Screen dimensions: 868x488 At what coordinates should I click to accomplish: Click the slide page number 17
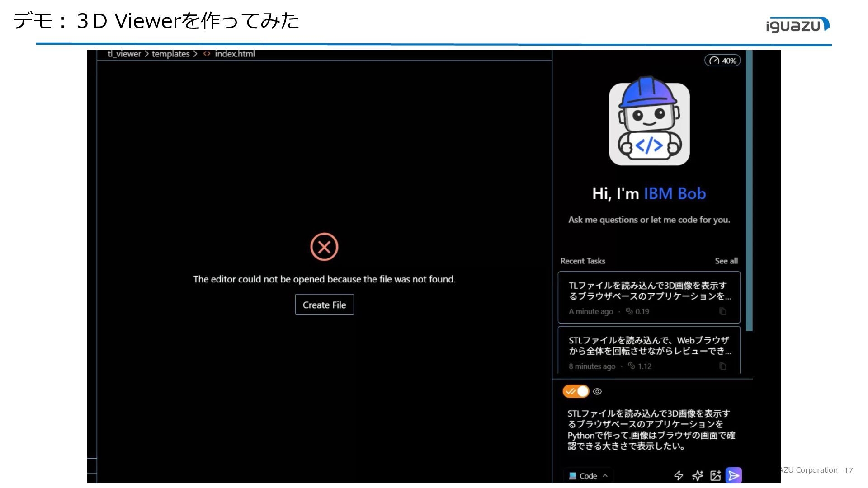click(x=849, y=470)
